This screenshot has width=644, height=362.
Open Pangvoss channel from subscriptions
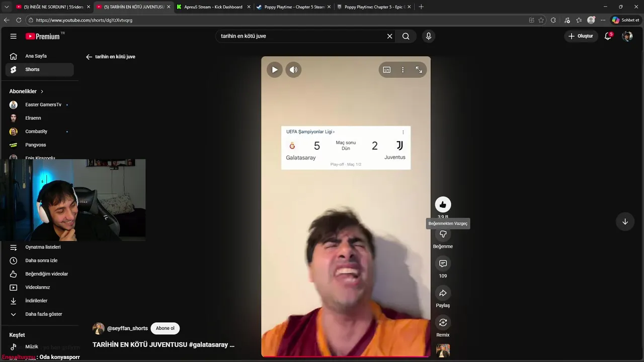[x=40, y=145]
